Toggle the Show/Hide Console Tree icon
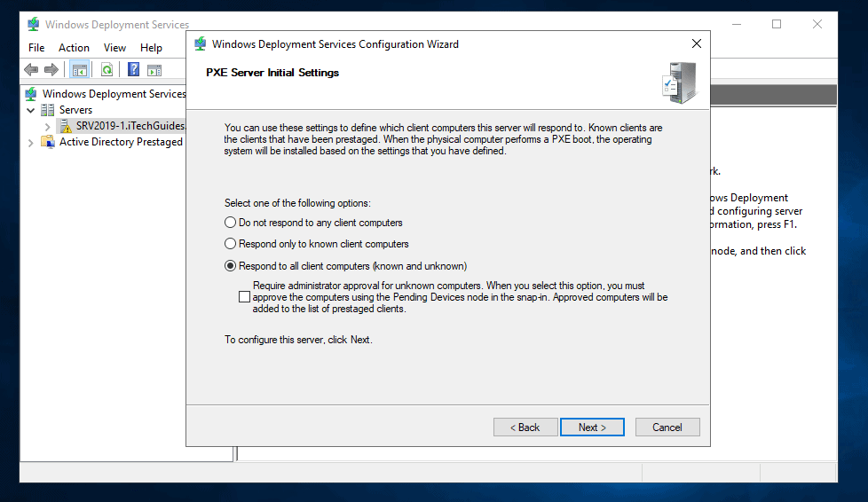 pyautogui.click(x=80, y=70)
